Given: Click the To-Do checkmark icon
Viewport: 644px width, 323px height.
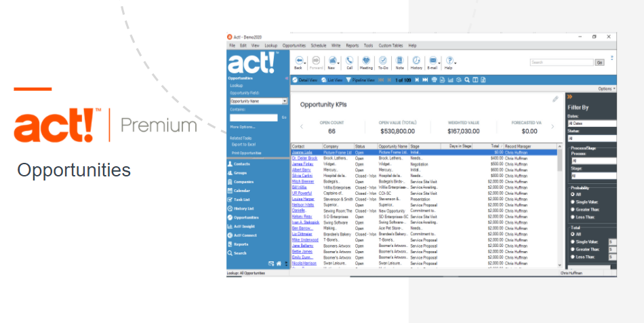Looking at the screenshot, I should point(383,61).
